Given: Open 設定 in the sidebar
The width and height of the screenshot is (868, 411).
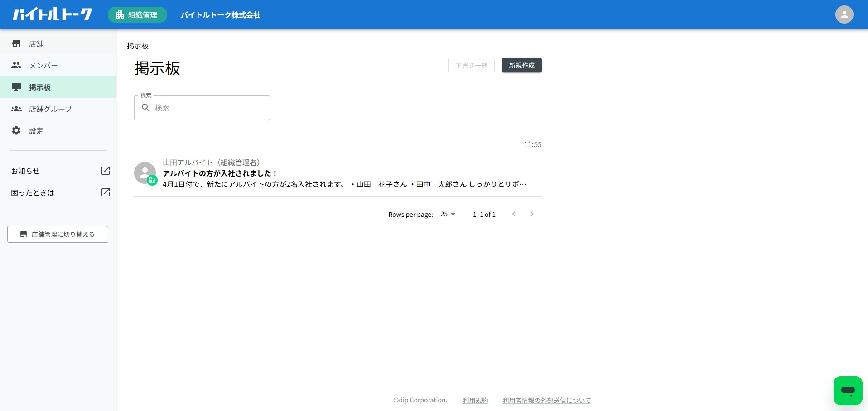Looking at the screenshot, I should click(x=58, y=130).
